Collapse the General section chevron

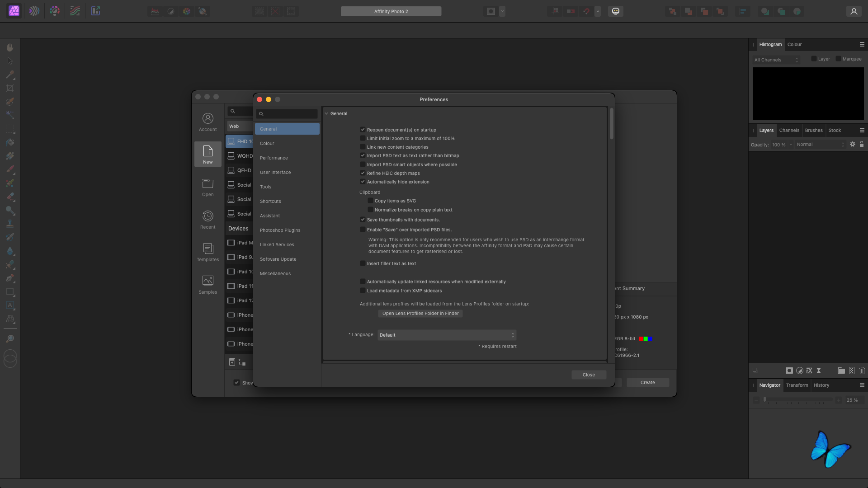point(326,113)
